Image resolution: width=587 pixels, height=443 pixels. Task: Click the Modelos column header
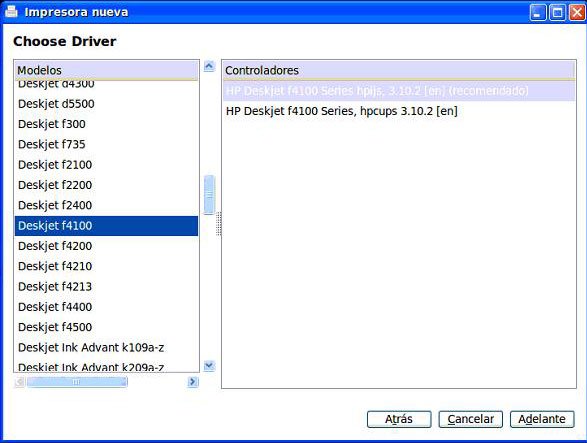(x=106, y=70)
